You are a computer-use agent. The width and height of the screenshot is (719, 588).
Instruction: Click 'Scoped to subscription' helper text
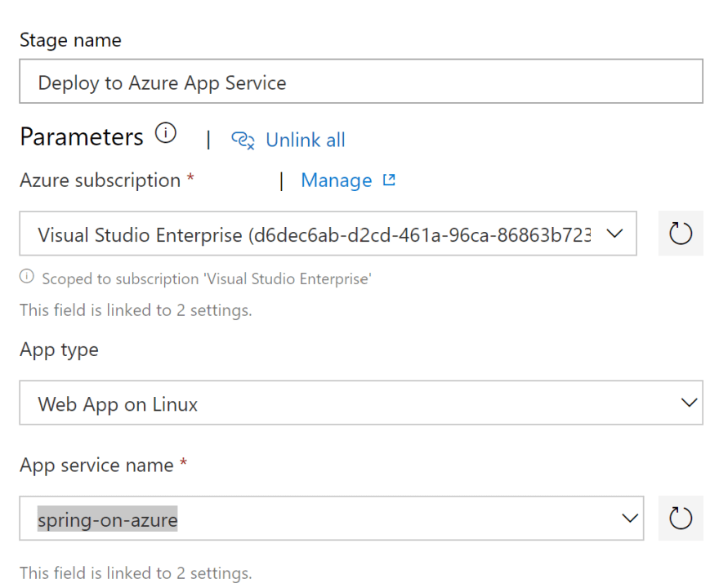tap(207, 278)
